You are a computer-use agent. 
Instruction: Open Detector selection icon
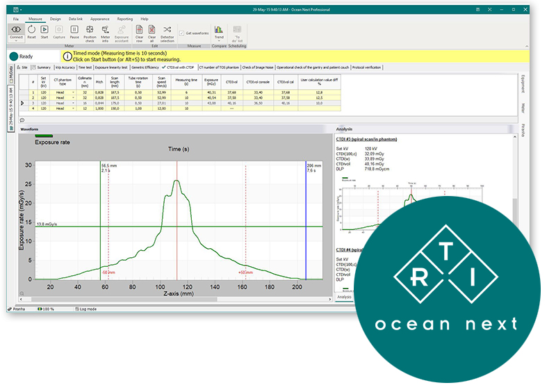167,29
